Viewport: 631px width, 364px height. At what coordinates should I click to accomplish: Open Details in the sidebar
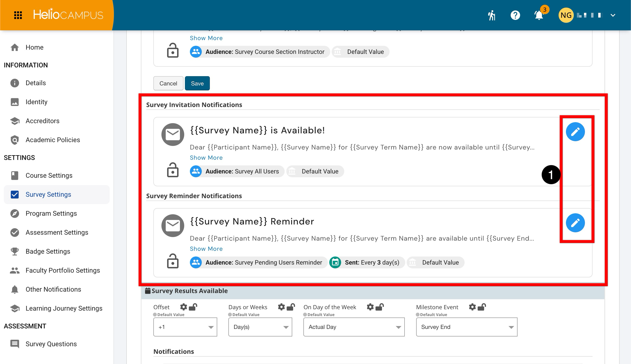pyautogui.click(x=57, y=83)
